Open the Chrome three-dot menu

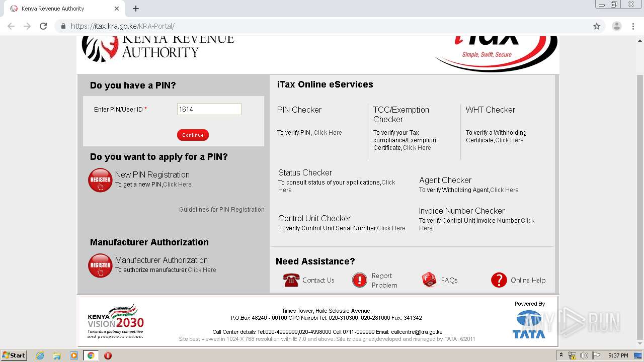tap(633, 26)
